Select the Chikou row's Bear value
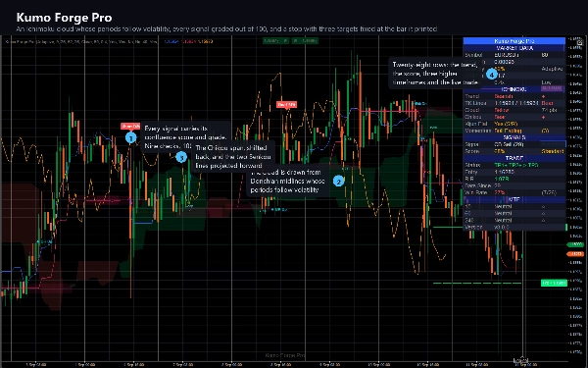Viewport: 588px width, 368px height. click(500, 117)
